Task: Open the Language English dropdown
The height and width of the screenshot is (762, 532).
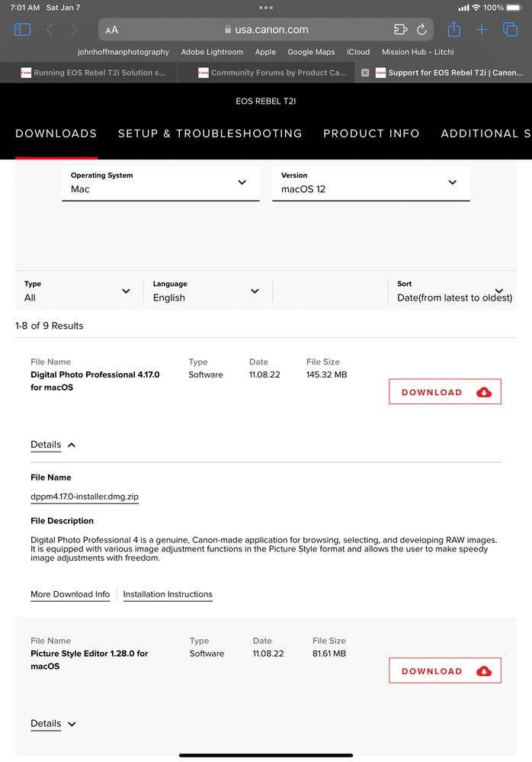Action: pos(206,291)
